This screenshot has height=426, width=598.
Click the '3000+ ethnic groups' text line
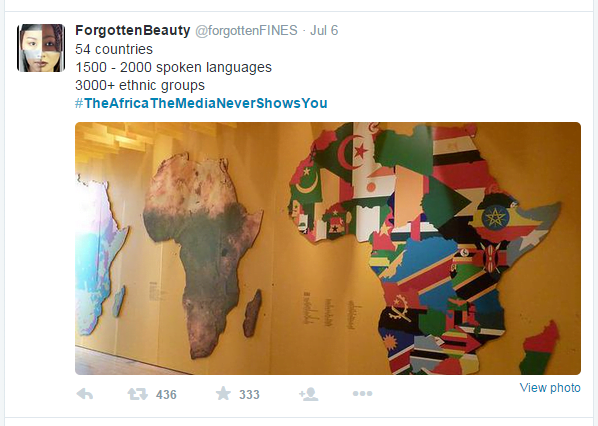click(x=140, y=85)
